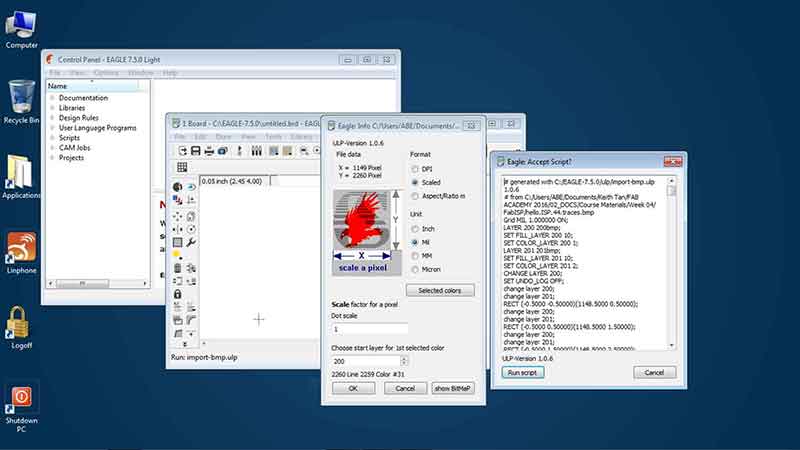Screen dimensions: 800x450
Task: Click OK in Eagle Info dialog
Action: tap(353, 388)
